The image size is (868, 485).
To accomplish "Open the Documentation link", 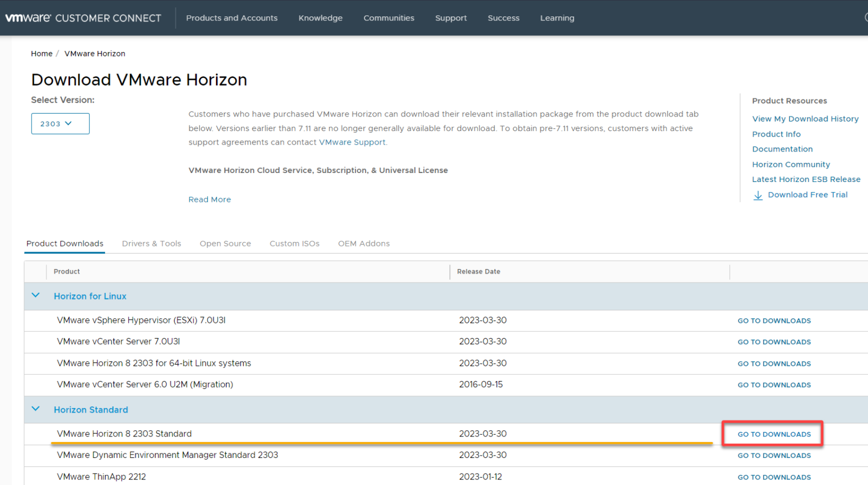I will 783,149.
